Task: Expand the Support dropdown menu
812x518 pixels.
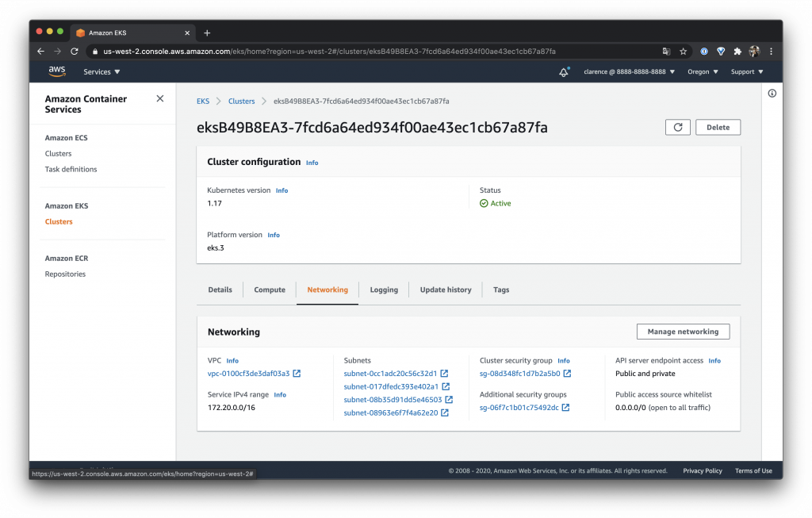Action: click(747, 72)
